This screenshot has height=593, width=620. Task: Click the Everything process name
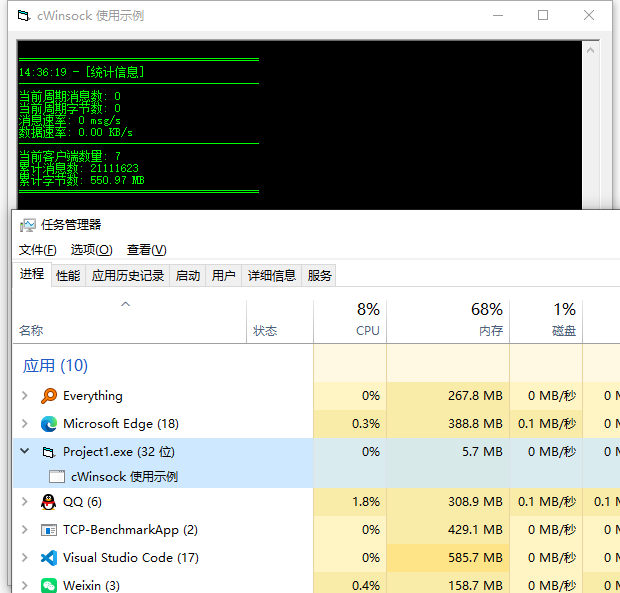[93, 396]
